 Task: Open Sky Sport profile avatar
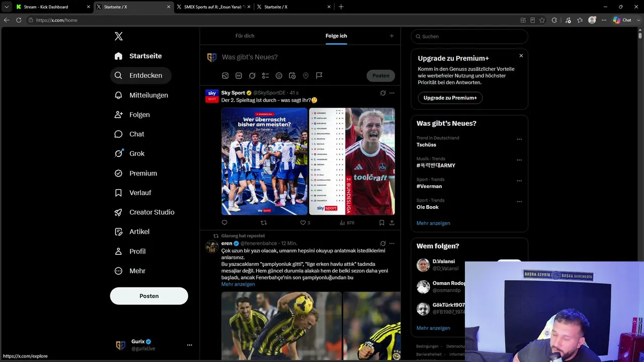pos(212,96)
